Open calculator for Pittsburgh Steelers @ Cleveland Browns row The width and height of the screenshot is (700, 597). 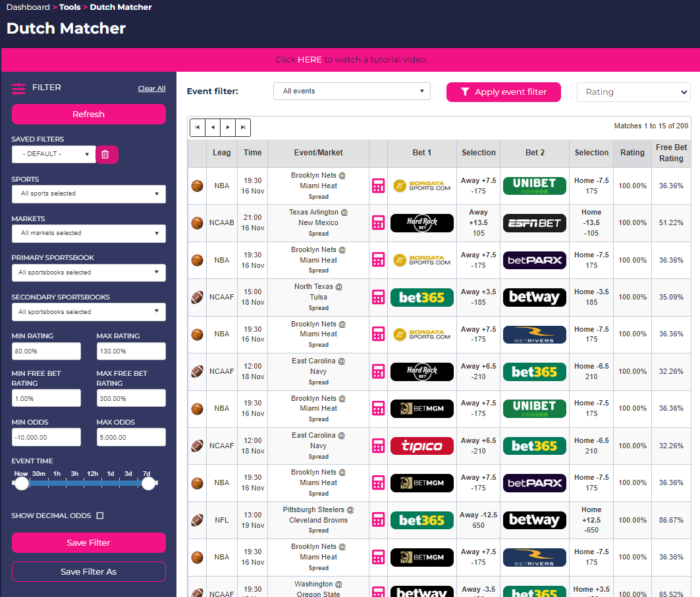pos(378,520)
